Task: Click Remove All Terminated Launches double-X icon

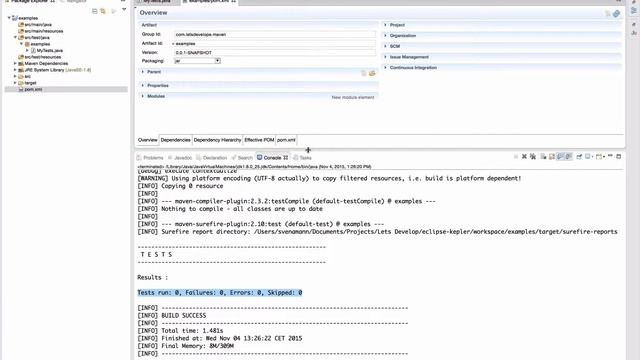Action: [533, 156]
